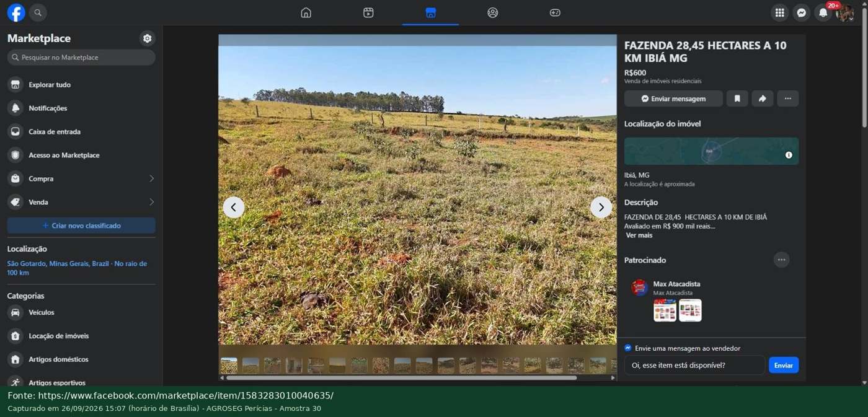Select the first photo thumbnail
The image size is (868, 417).
pyautogui.click(x=229, y=365)
